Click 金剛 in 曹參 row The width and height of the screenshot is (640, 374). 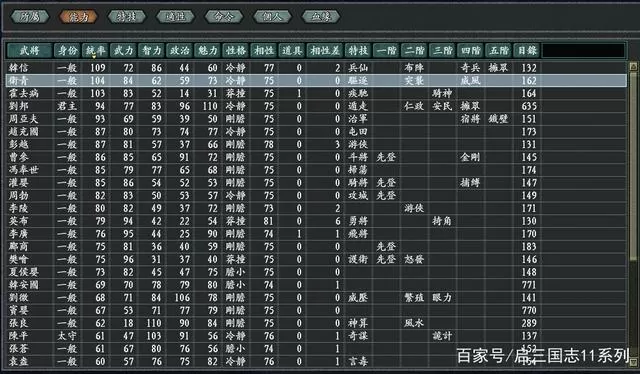471,157
